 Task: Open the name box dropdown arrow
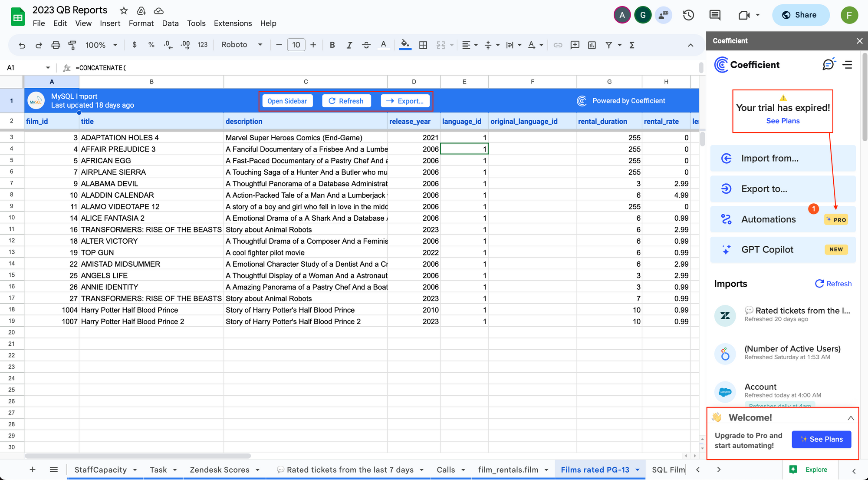(48, 68)
